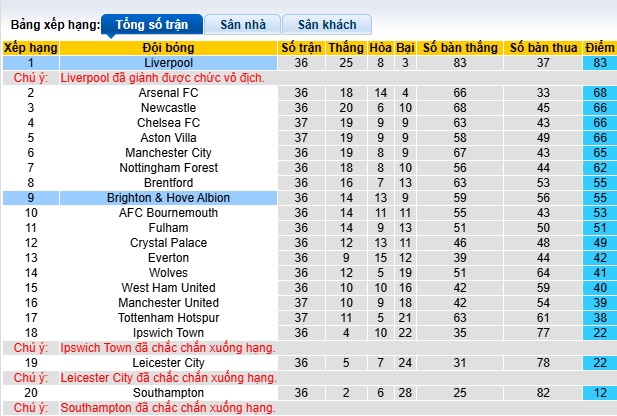This screenshot has height=416, width=617.
Task: Open the Sân nhà tab
Action: pyautogui.click(x=241, y=24)
